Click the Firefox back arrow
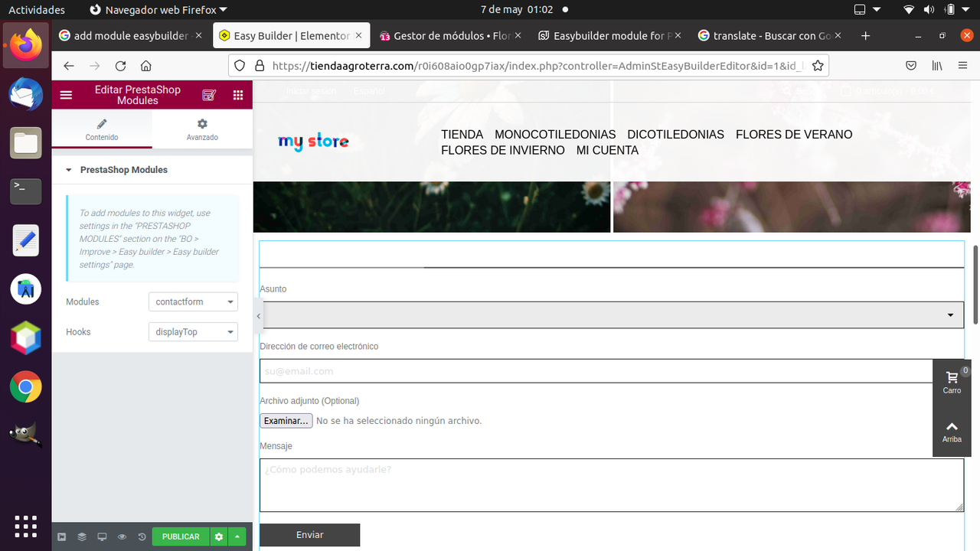Screen dimensions: 980x551 (x=69, y=66)
